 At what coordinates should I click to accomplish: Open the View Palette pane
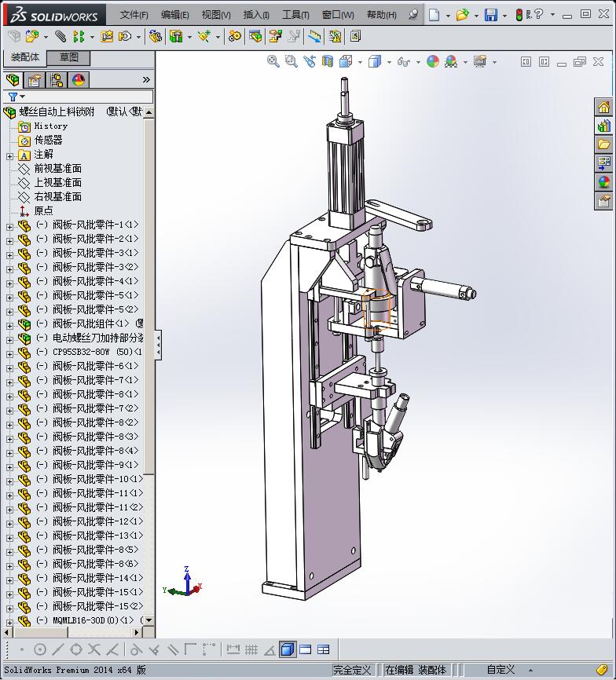tap(603, 163)
